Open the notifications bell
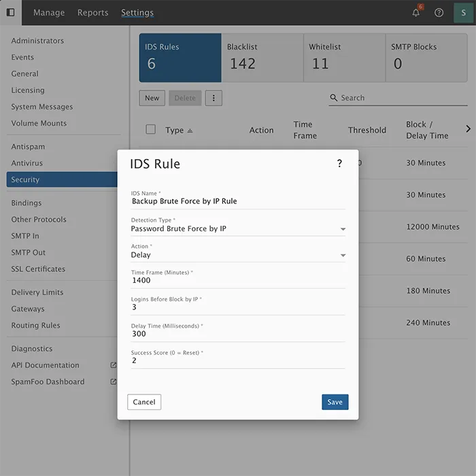 pyautogui.click(x=416, y=12)
